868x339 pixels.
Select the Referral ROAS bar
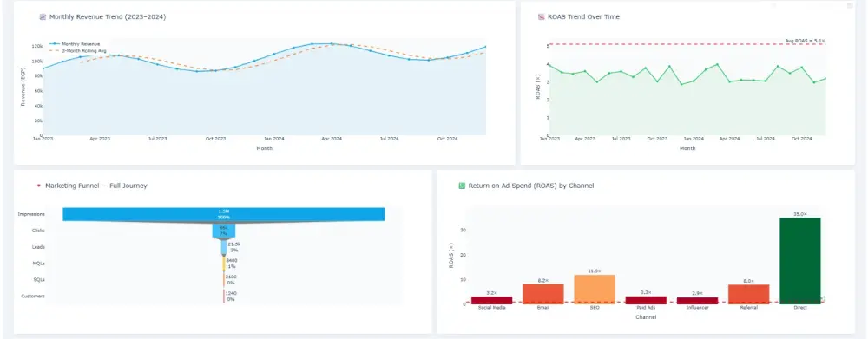pyautogui.click(x=748, y=294)
